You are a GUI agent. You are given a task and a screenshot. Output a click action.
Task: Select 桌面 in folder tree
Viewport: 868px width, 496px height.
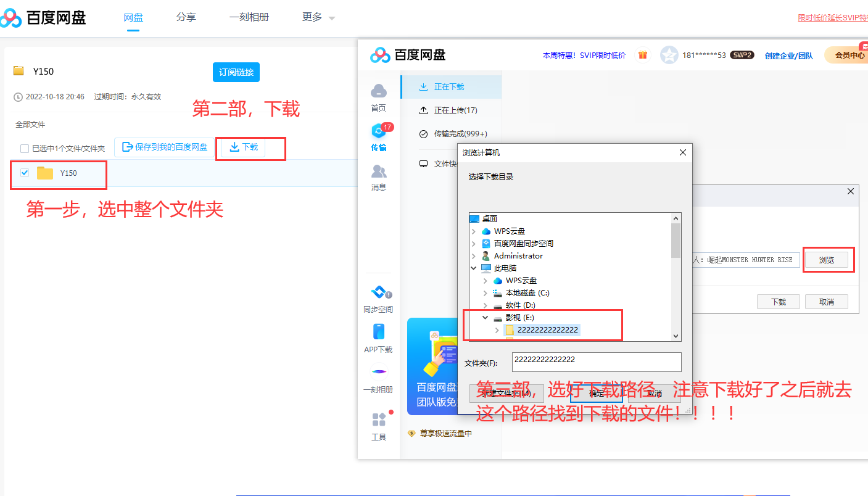(490, 219)
